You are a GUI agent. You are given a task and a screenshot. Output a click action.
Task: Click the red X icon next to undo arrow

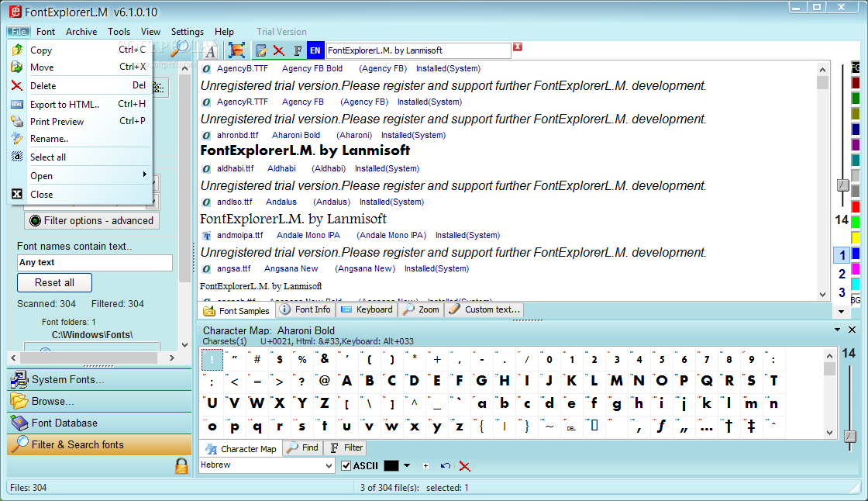pos(464,466)
